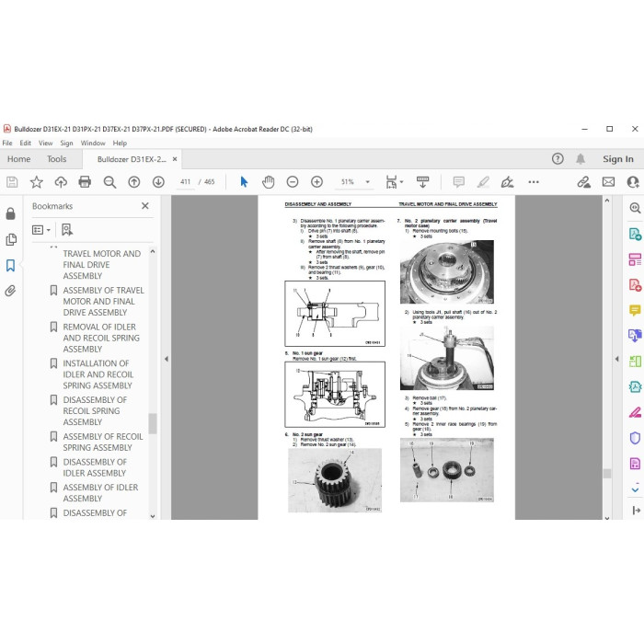Viewport: 644px width, 644px height.
Task: Open notifications bell icon
Action: point(581,159)
